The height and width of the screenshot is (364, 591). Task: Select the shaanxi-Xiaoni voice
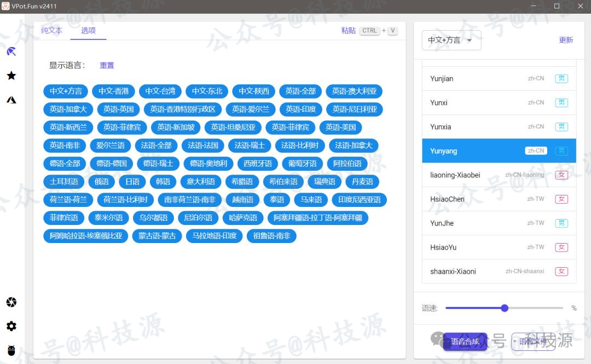tap(499, 271)
